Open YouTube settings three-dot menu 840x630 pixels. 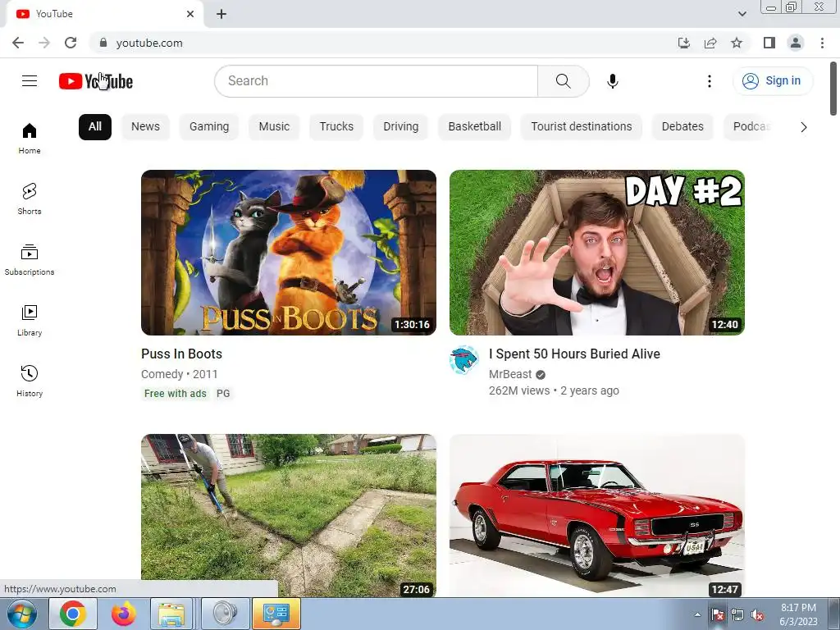tap(710, 81)
